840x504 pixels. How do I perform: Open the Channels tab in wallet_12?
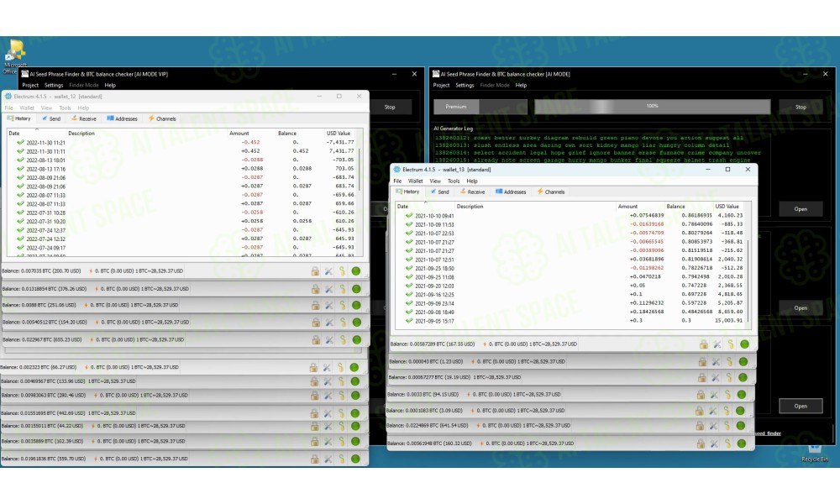[162, 119]
